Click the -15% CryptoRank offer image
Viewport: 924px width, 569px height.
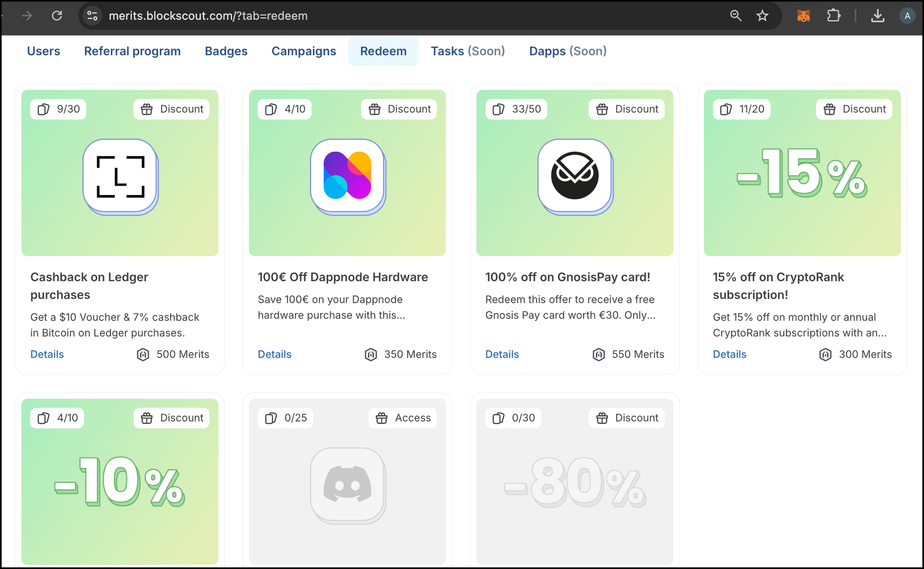tap(802, 173)
